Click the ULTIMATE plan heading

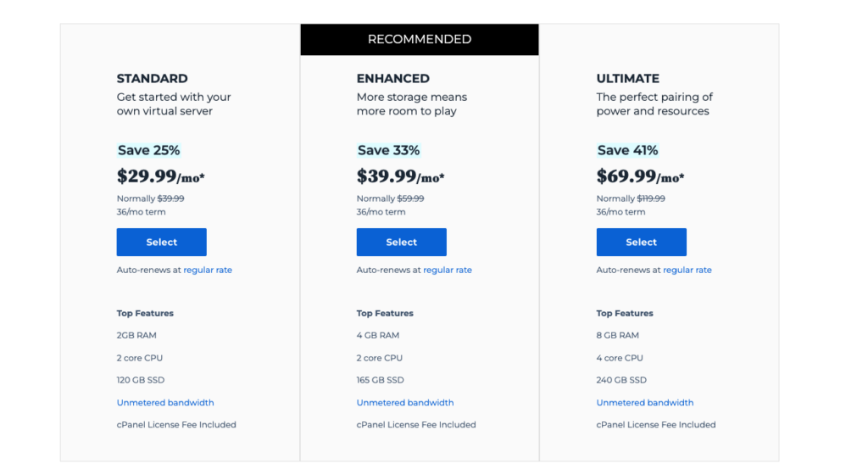tap(628, 79)
